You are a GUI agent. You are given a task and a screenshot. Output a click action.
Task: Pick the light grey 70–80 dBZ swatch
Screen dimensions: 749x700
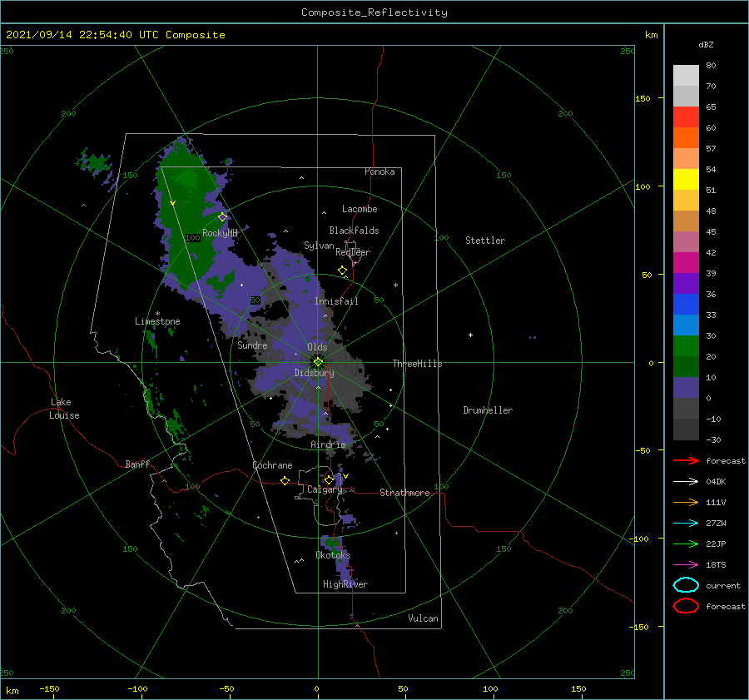(x=686, y=75)
